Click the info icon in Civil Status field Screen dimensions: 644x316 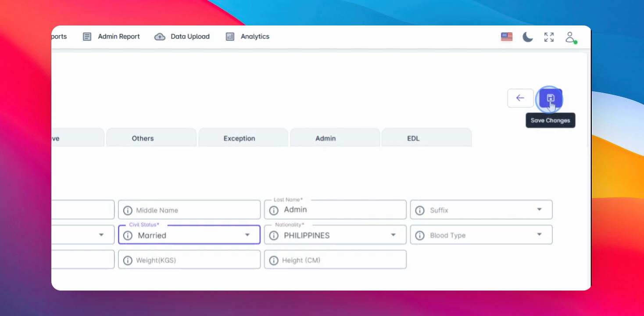coord(128,236)
